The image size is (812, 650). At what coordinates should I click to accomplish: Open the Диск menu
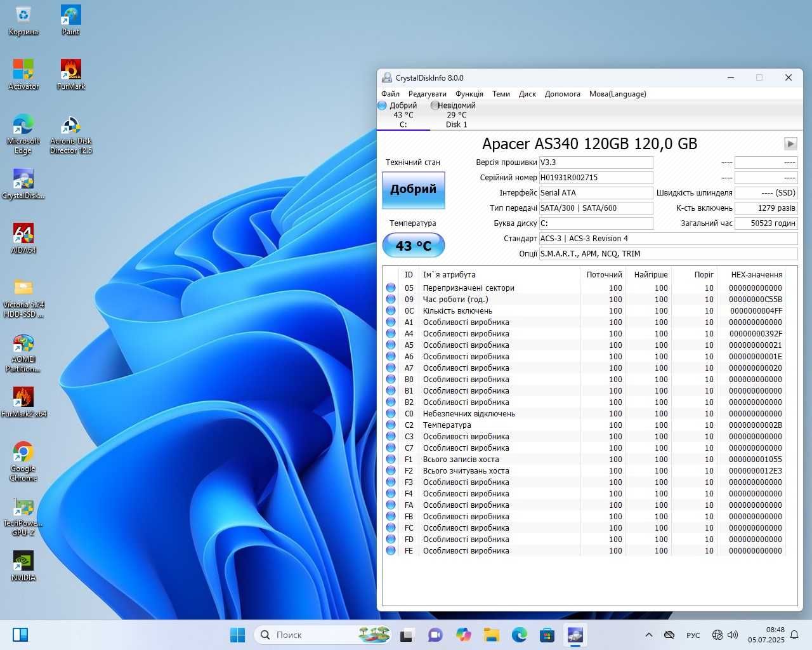coord(527,94)
